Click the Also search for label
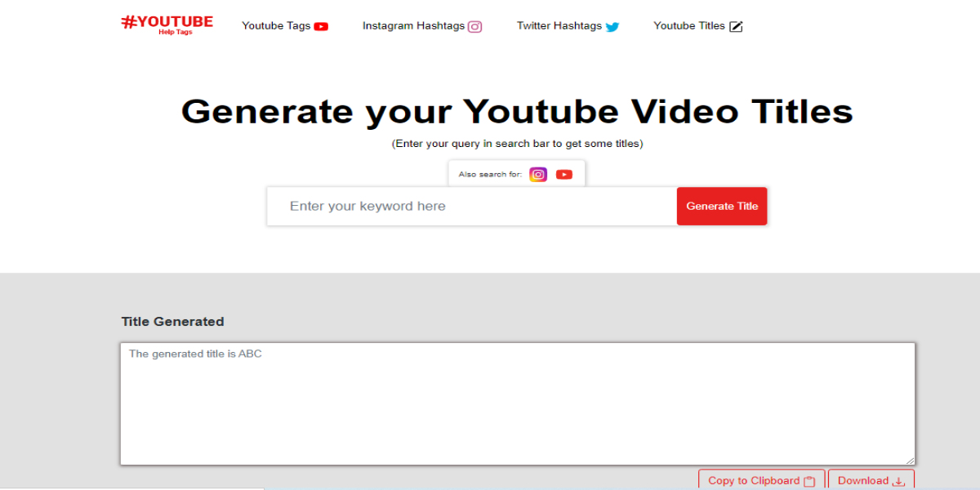The height and width of the screenshot is (490, 980). click(490, 174)
